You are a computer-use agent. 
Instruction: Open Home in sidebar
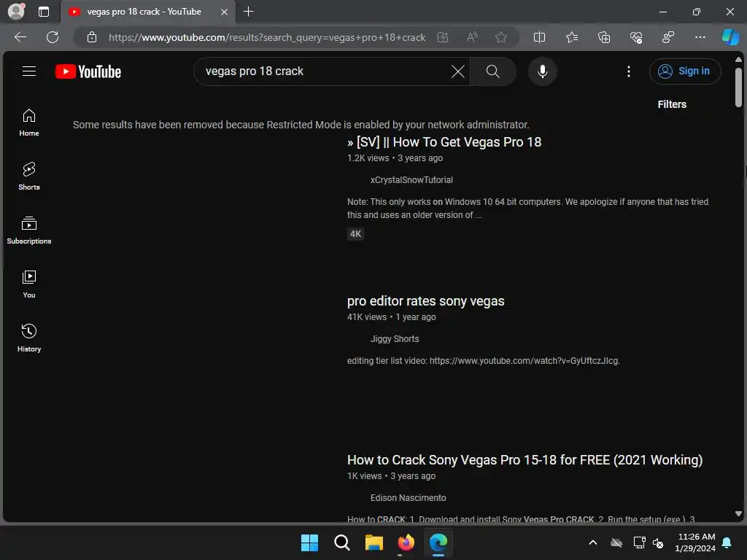tap(29, 122)
